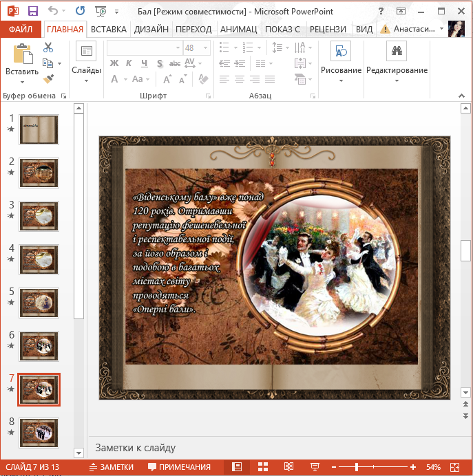Toggle text shadow S

(160, 63)
